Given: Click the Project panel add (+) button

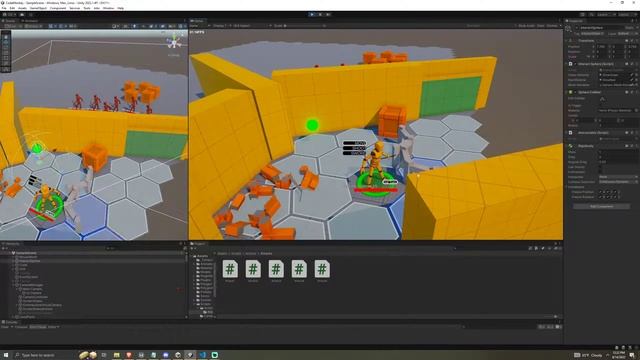Looking at the screenshot, I should (x=193, y=248).
